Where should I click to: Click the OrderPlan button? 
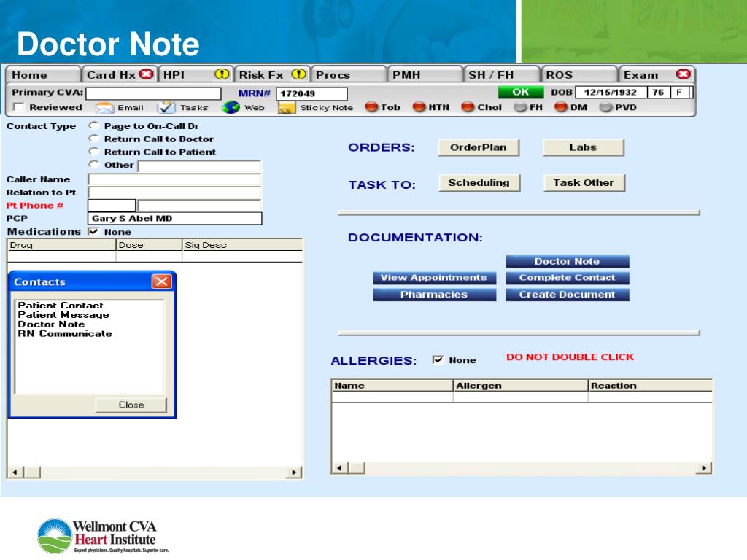(478, 147)
